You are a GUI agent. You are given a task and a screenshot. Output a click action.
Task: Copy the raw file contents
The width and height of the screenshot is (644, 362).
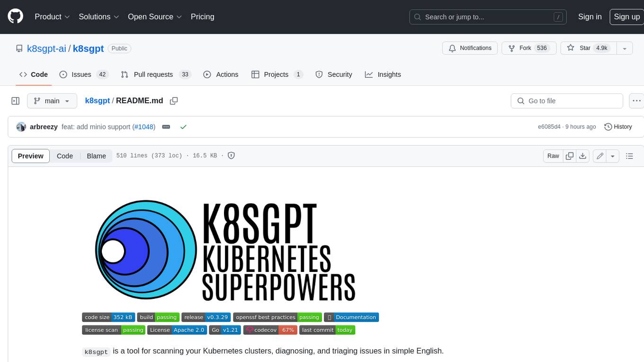tap(570, 156)
